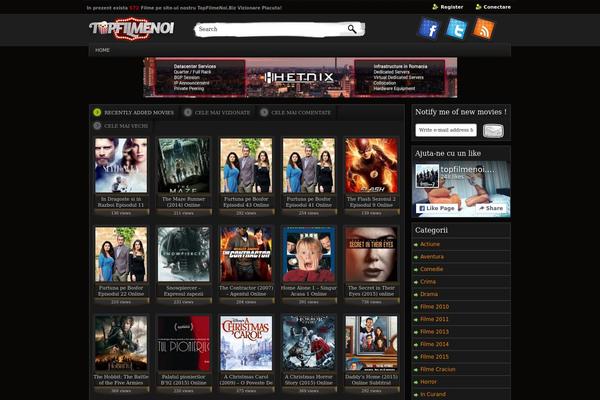Open The Contractor poster

[x=246, y=254]
